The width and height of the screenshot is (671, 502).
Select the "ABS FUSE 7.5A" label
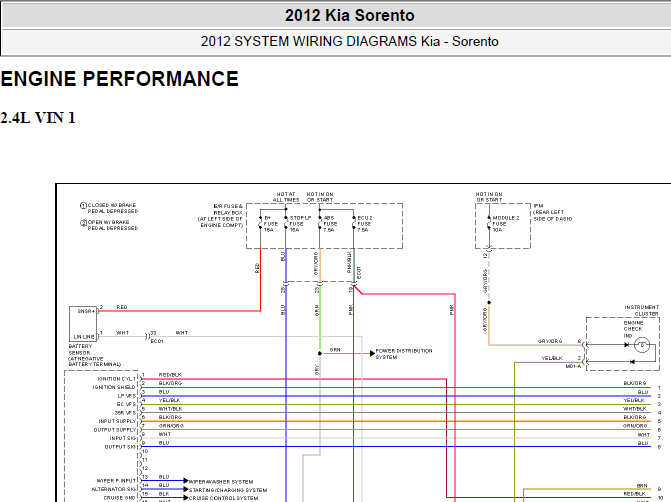tap(330, 224)
